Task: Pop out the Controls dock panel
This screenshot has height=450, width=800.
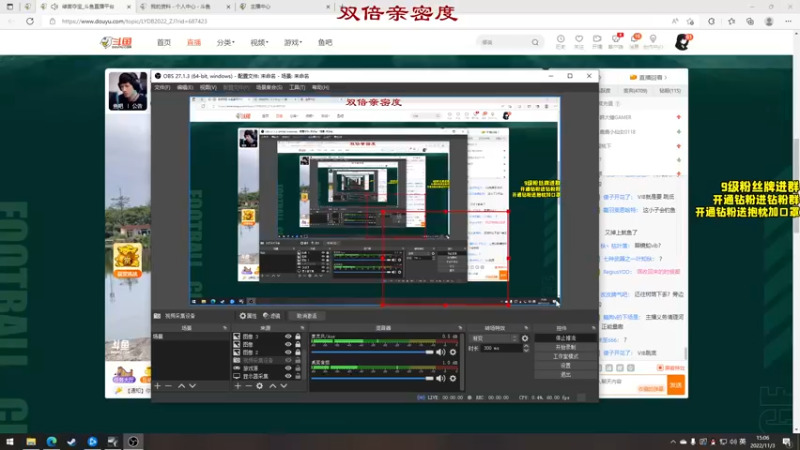Action: point(593,328)
